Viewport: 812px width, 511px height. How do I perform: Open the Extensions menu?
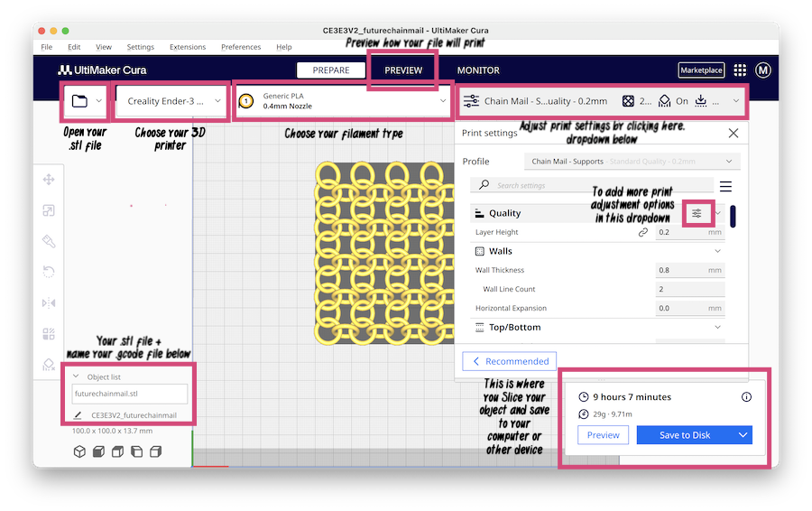tap(188, 47)
